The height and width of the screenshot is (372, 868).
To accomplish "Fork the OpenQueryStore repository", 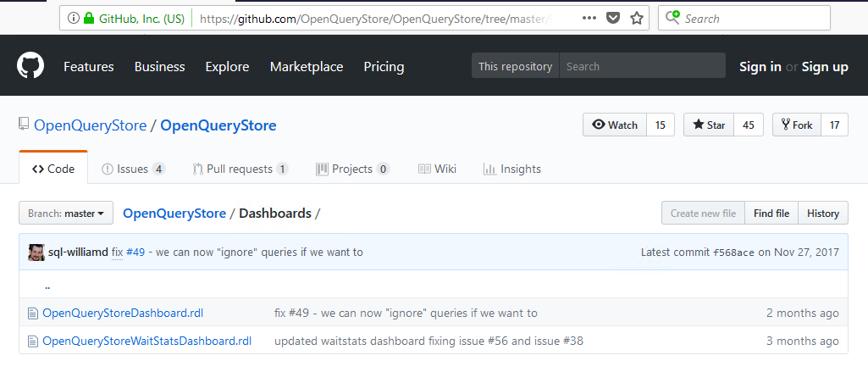I will [797, 125].
